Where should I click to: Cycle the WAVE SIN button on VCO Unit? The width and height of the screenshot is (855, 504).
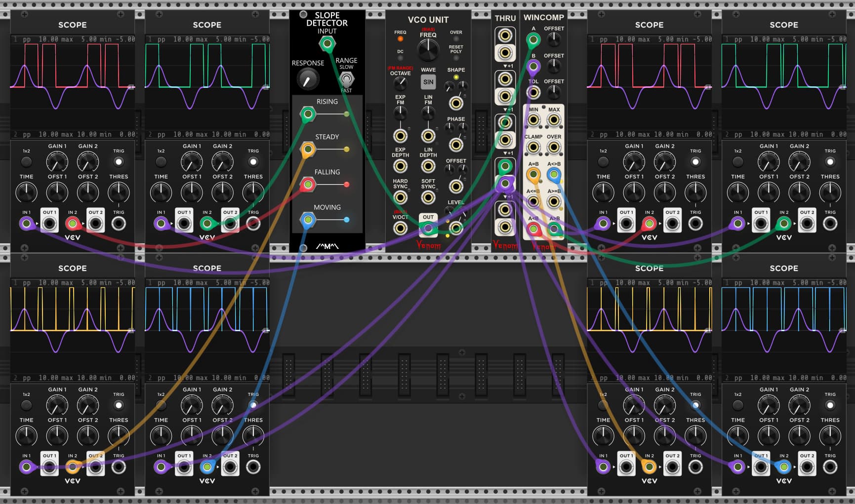[428, 82]
